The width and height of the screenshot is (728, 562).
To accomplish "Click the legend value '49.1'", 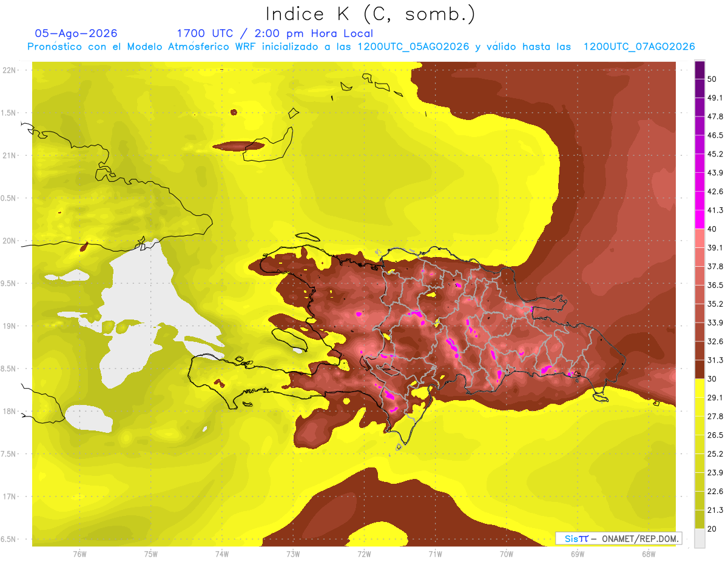I will [715, 98].
